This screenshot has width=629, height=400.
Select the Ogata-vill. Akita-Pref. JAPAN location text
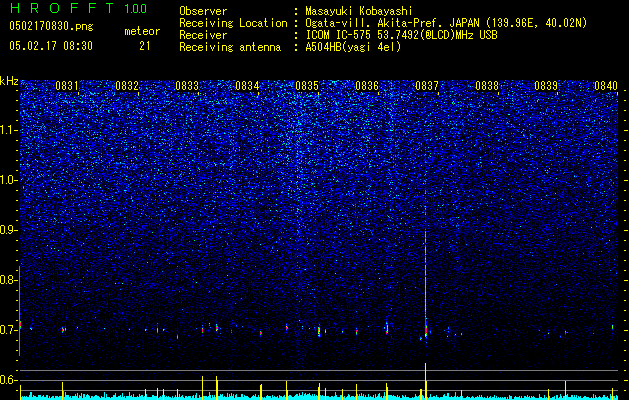(x=446, y=23)
